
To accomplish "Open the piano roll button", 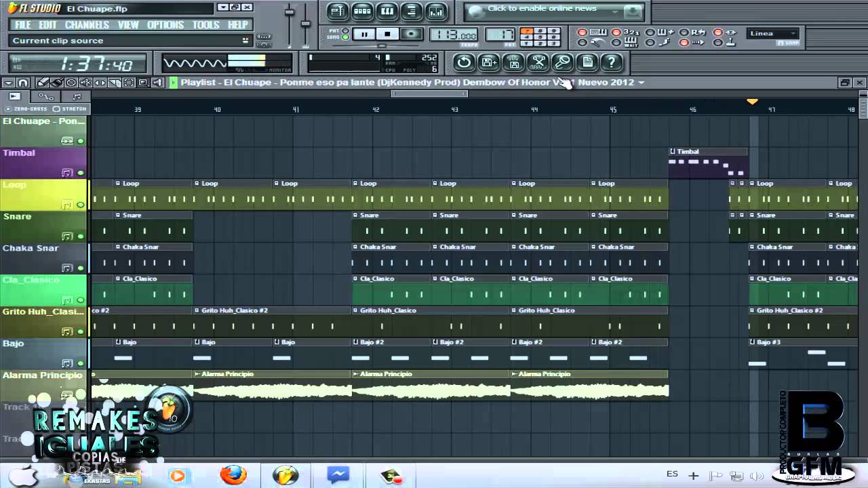I will click(x=387, y=12).
